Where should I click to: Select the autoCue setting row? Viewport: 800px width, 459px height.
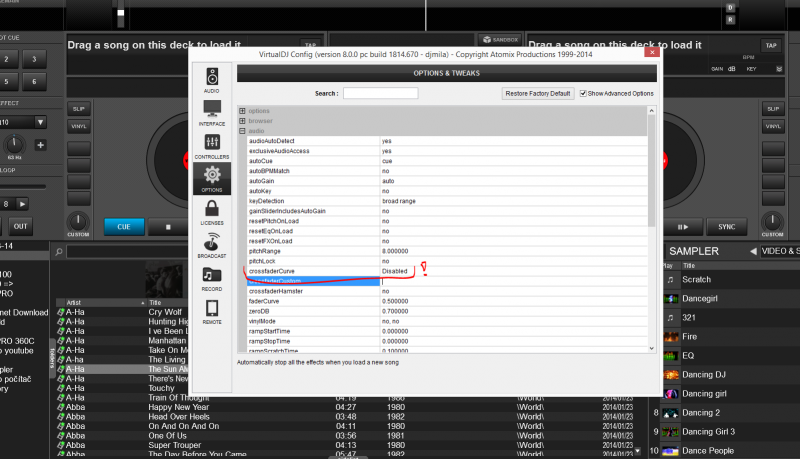click(447, 161)
